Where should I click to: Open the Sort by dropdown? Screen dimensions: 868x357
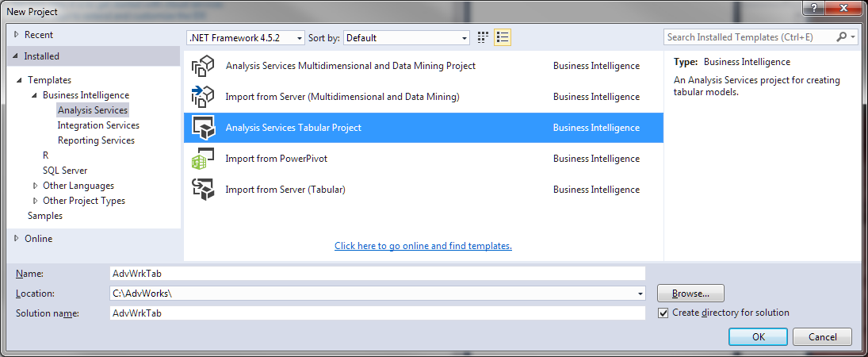point(465,38)
